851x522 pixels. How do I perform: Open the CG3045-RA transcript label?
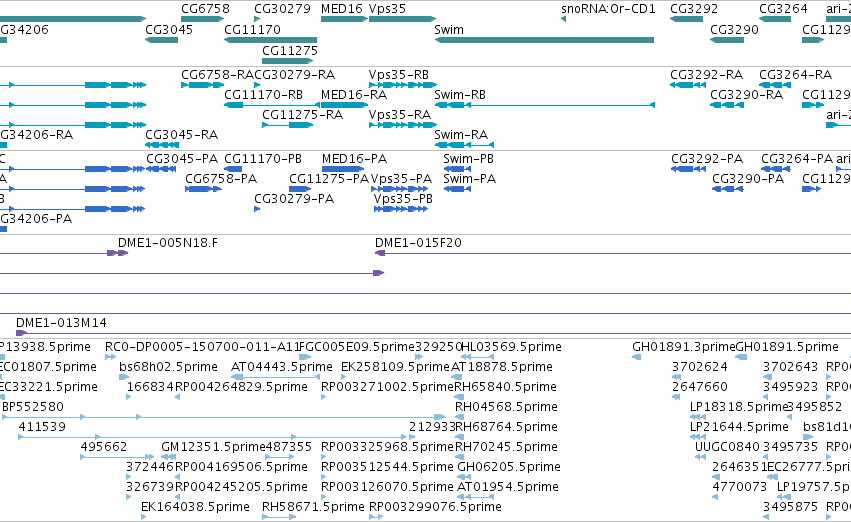(182, 135)
